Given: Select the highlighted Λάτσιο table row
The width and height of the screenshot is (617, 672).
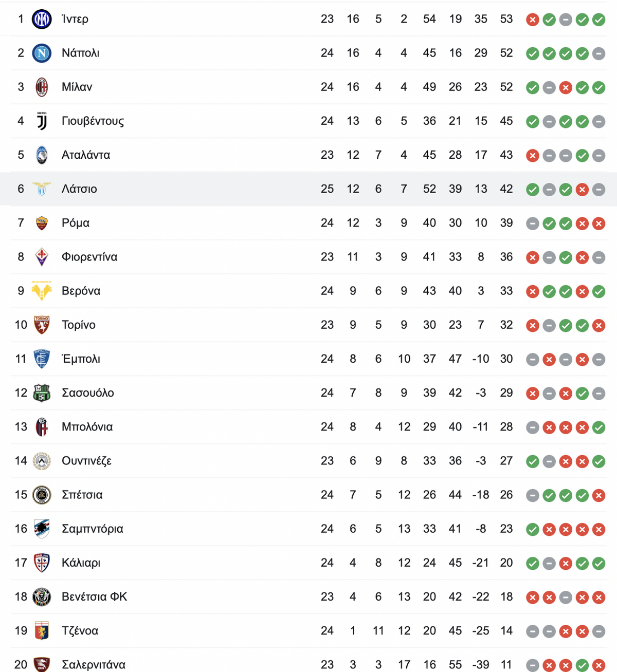Looking at the screenshot, I should point(308,189).
